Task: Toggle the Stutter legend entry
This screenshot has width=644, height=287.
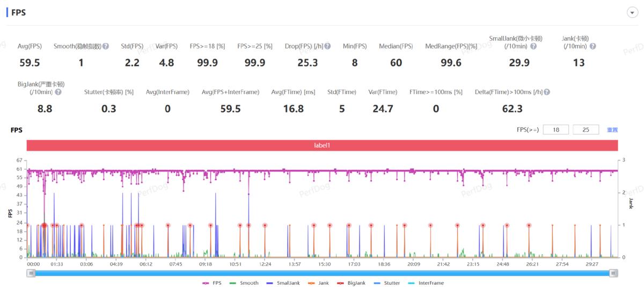Action: pos(389,283)
